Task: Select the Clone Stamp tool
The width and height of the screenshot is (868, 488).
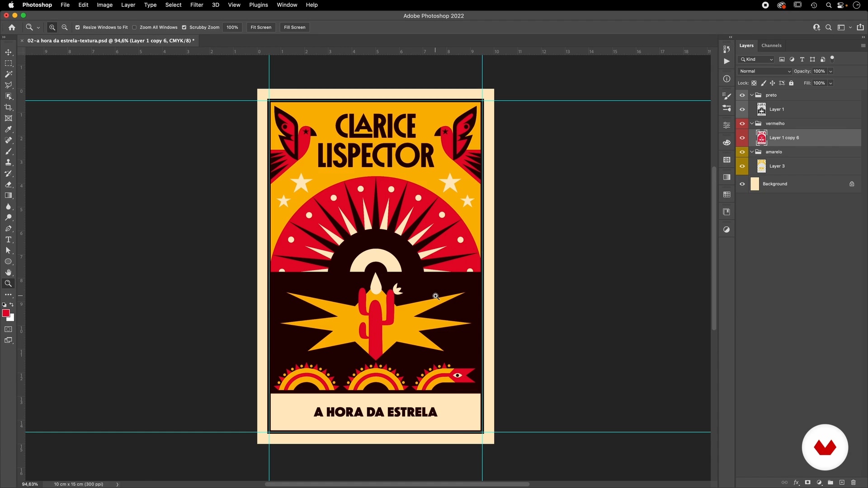Action: [x=8, y=162]
